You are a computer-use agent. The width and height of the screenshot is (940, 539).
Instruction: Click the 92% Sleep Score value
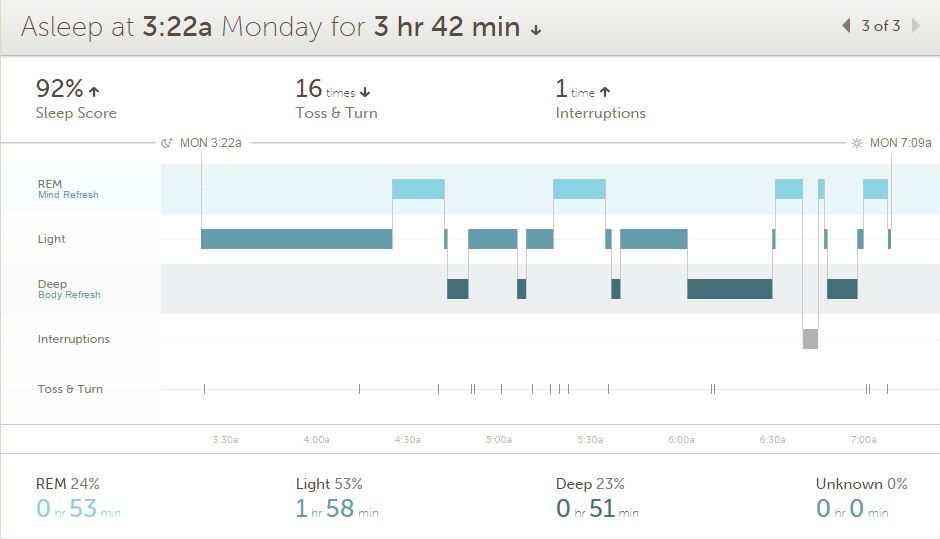point(59,88)
